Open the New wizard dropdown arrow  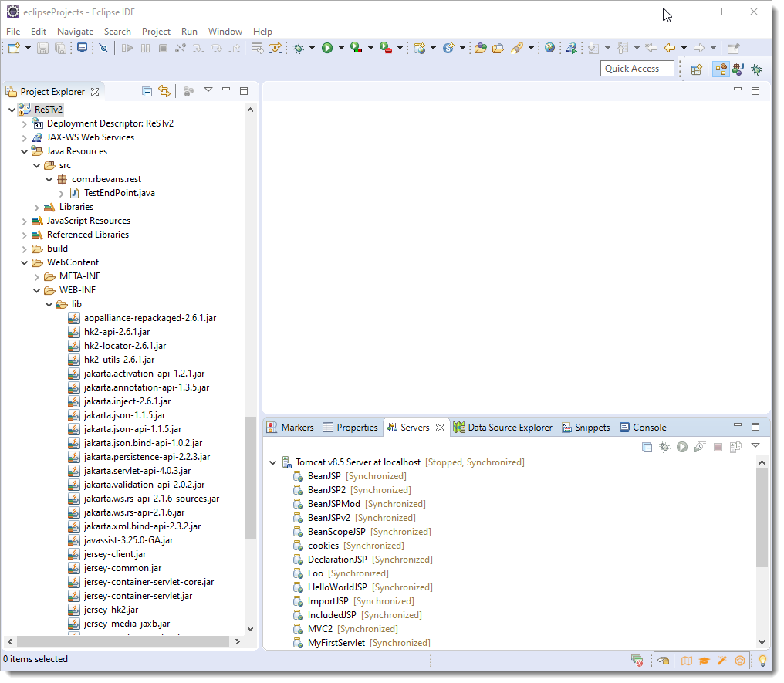point(28,48)
